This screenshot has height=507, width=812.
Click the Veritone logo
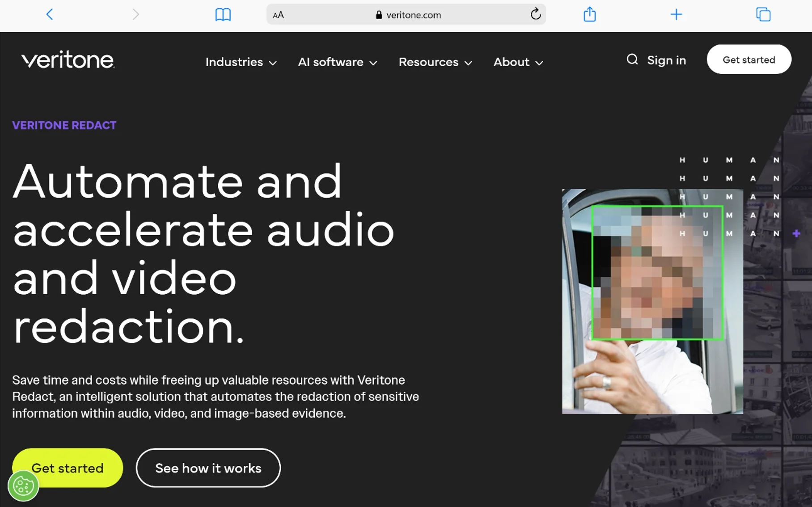[68, 59]
